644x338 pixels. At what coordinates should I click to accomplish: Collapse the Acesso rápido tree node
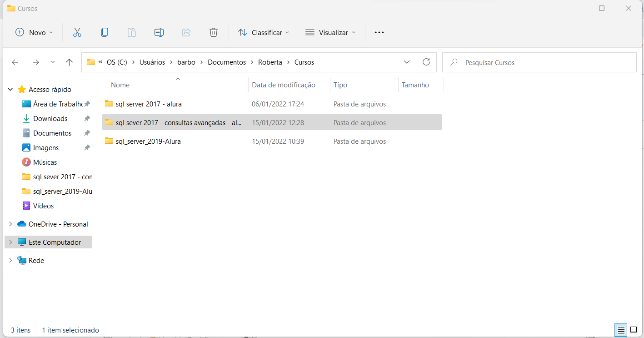(x=10, y=90)
